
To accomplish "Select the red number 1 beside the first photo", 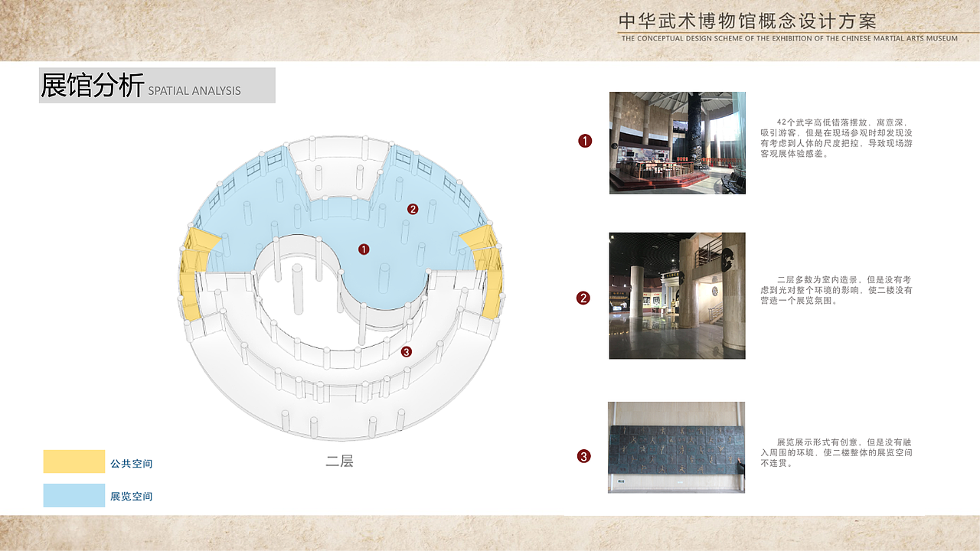I will tap(585, 141).
